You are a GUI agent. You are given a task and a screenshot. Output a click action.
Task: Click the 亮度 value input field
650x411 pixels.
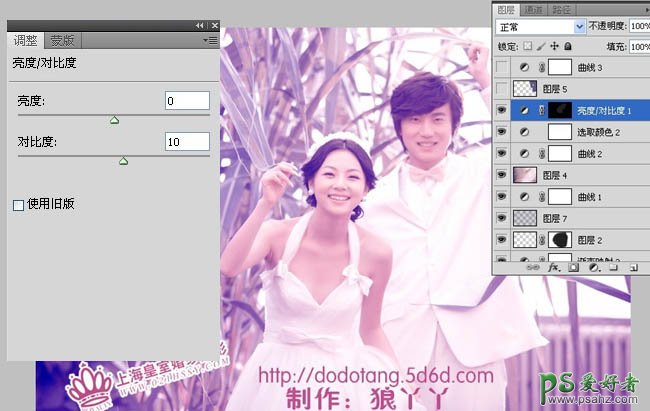pos(187,101)
